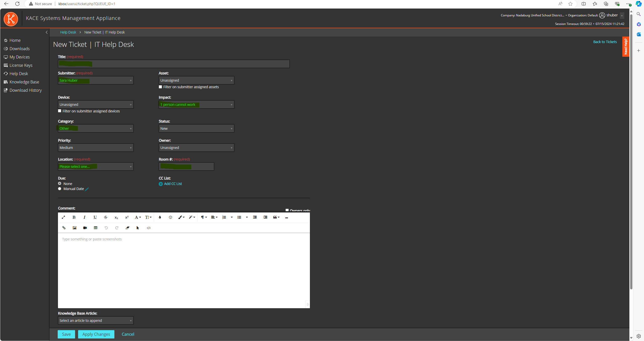
Task: Enable Filter on submitter assigned assets
Action: [160, 87]
